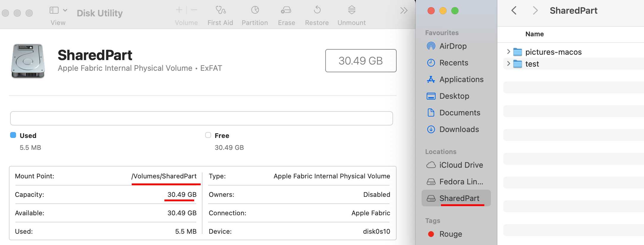Image resolution: width=644 pixels, height=245 pixels.
Task: Click the disk usage bar
Action: (202, 118)
